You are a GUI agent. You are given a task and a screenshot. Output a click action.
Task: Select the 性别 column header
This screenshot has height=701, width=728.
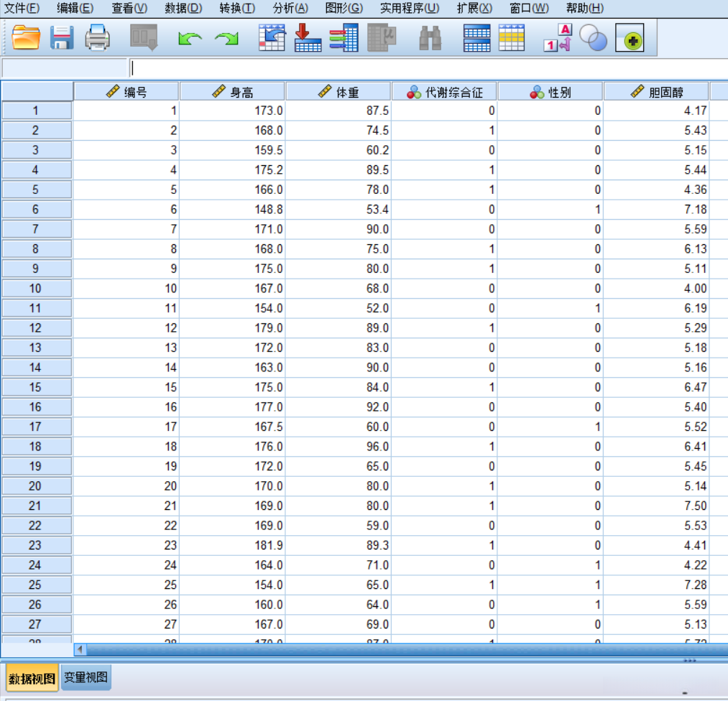pyautogui.click(x=550, y=91)
